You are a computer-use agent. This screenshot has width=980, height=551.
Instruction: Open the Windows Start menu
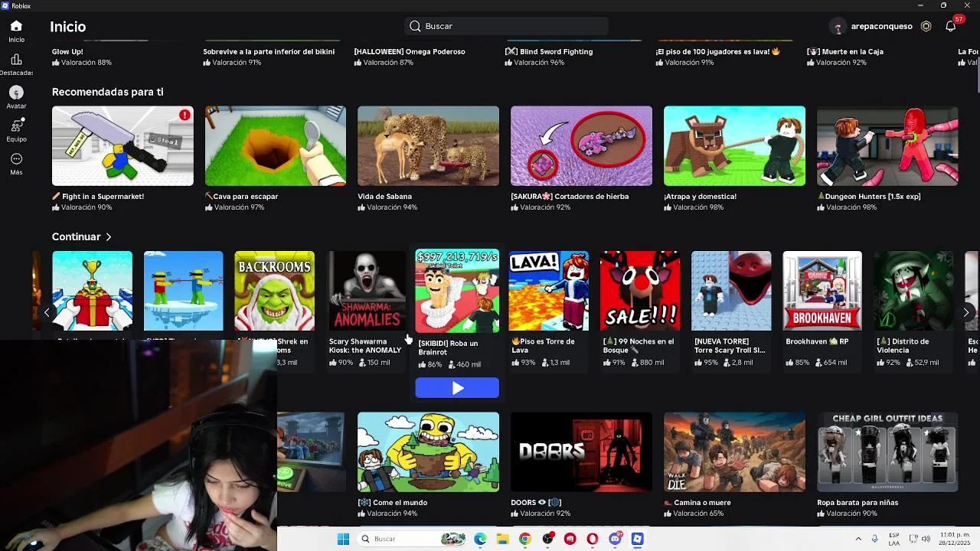[343, 539]
